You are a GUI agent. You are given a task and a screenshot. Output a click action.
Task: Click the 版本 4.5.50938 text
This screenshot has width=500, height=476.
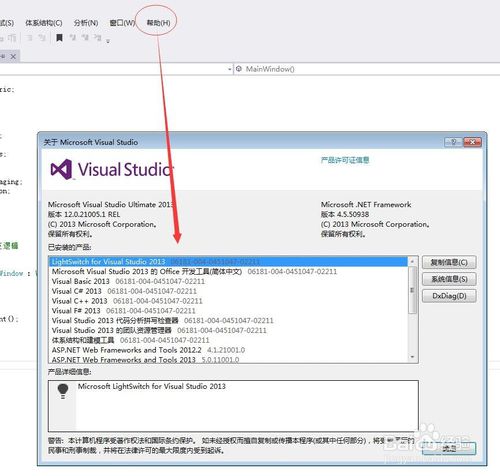coord(345,214)
